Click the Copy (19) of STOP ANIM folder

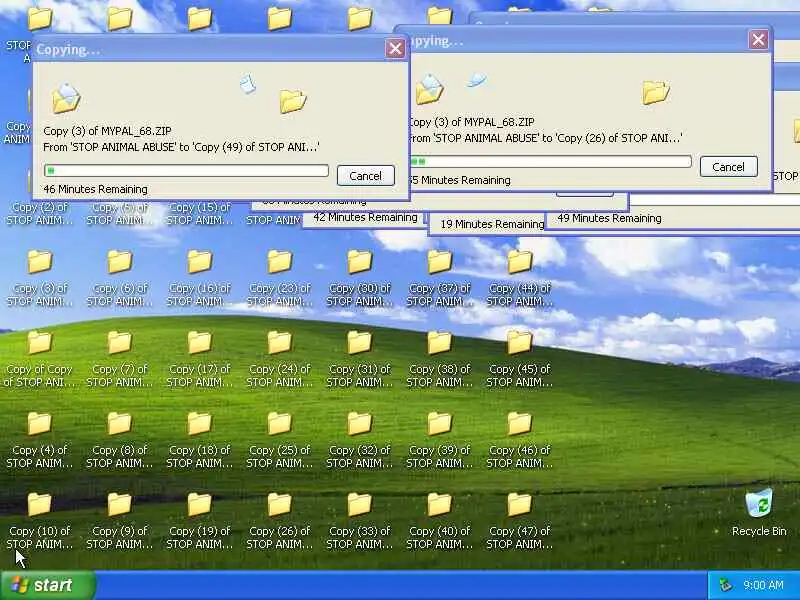(x=199, y=521)
